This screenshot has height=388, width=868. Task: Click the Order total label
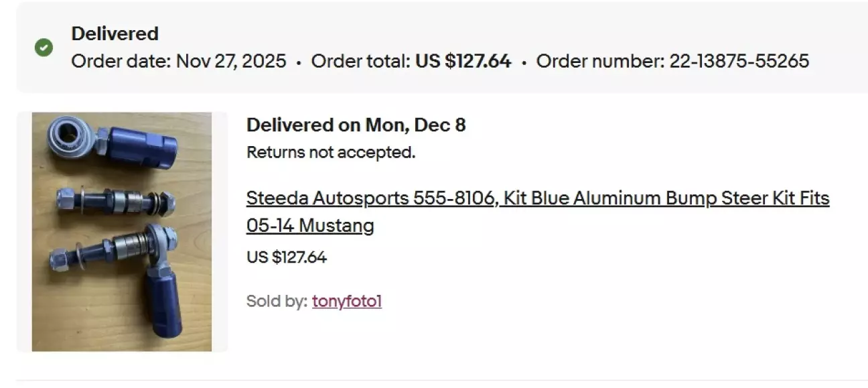point(361,62)
